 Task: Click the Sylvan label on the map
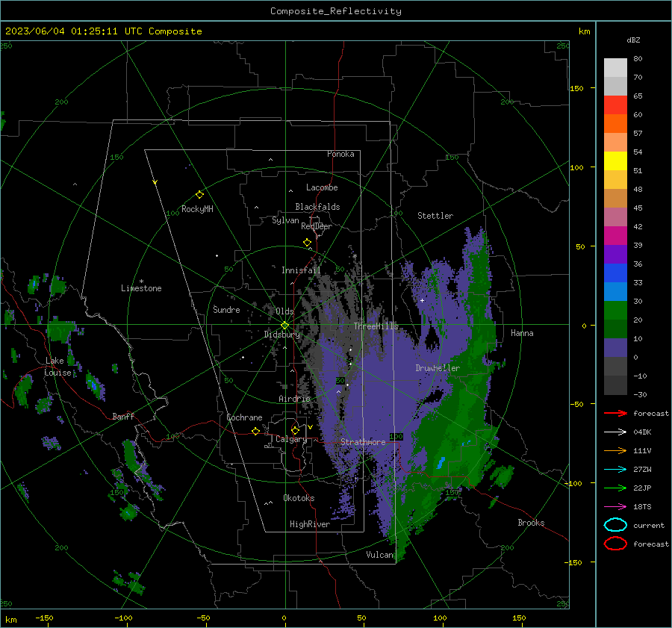coord(285,220)
